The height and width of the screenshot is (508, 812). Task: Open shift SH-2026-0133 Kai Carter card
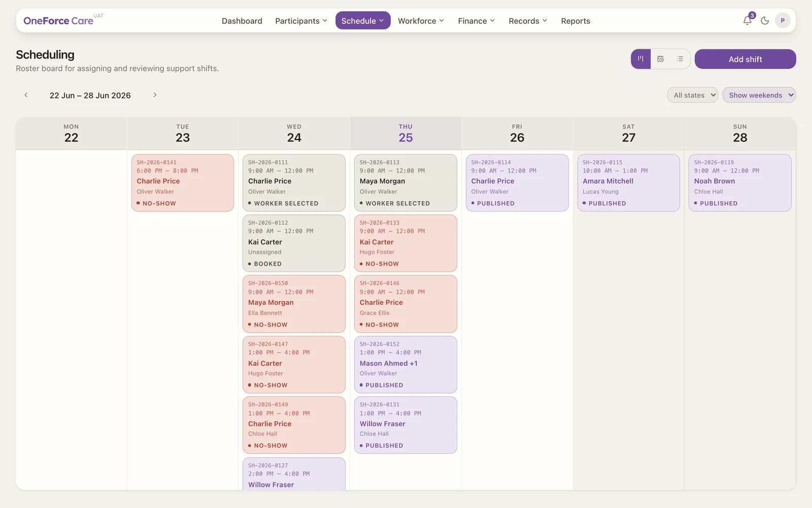405,243
